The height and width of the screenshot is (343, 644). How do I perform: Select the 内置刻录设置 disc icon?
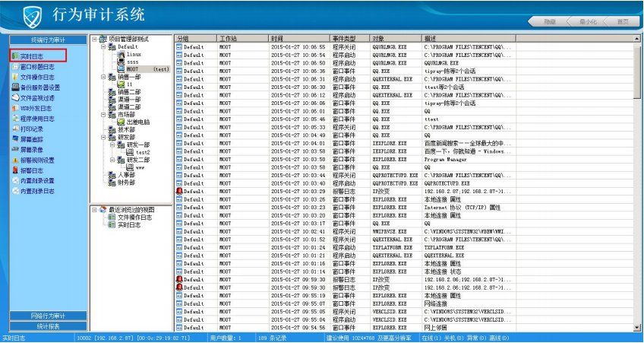[15, 180]
